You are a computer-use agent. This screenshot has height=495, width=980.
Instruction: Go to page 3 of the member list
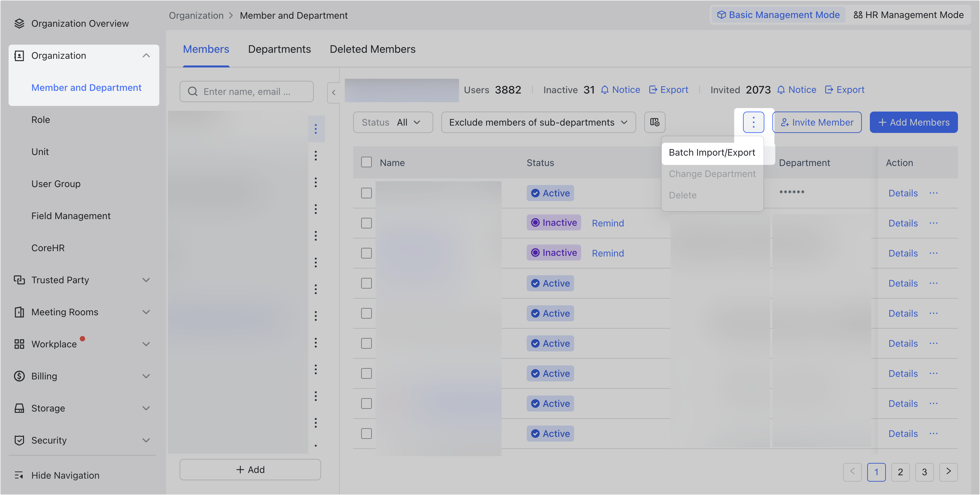click(x=925, y=472)
